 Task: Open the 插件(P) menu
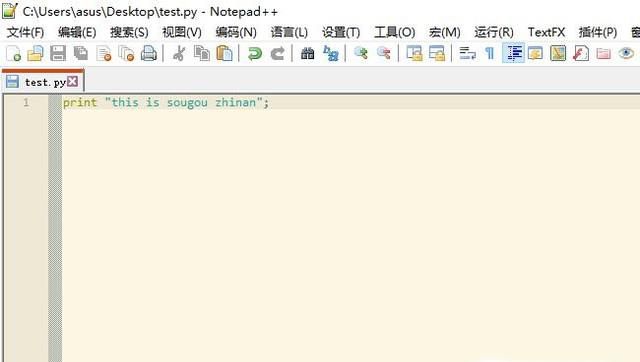point(598,32)
